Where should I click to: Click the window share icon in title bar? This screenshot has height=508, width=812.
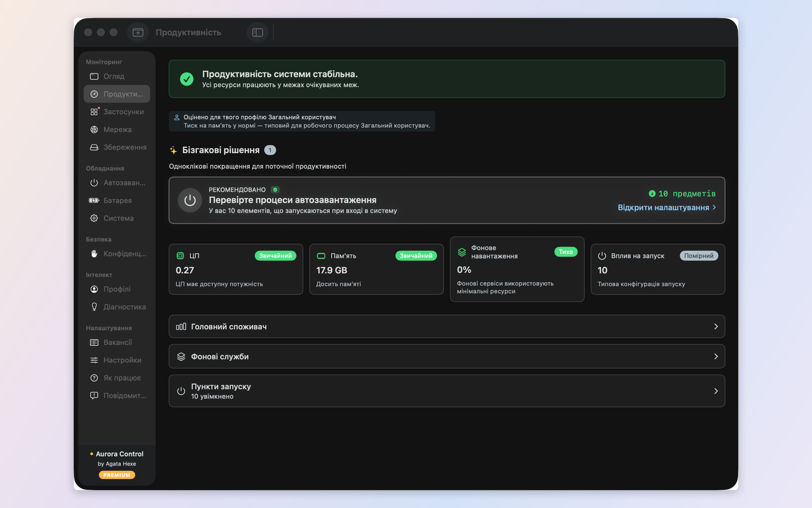[138, 33]
